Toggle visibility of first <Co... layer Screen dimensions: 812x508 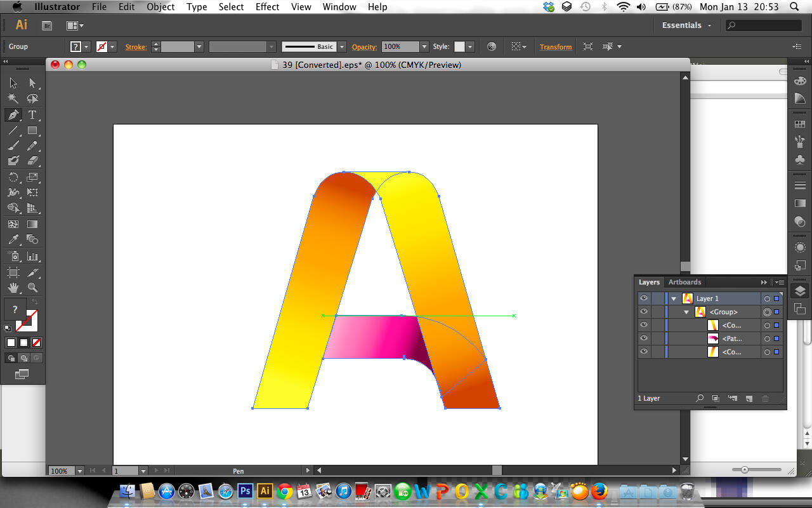644,325
